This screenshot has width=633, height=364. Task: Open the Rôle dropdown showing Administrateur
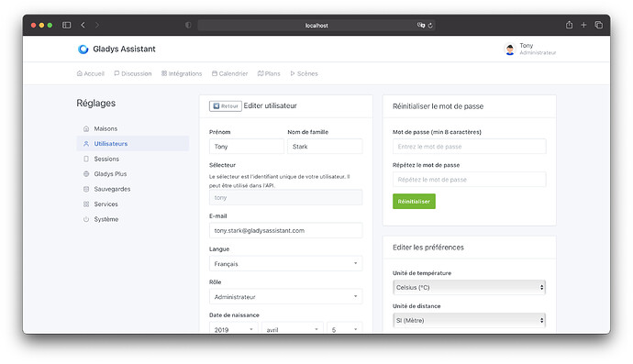coord(286,296)
